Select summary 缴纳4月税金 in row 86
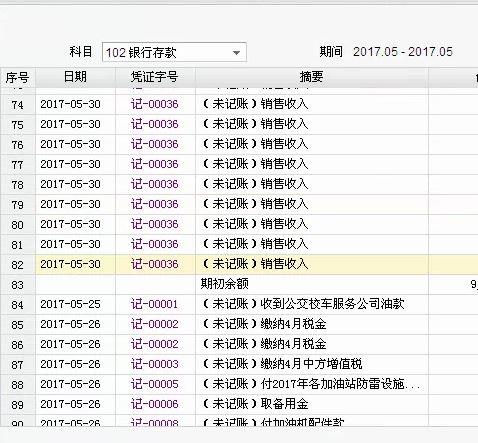 click(293, 344)
